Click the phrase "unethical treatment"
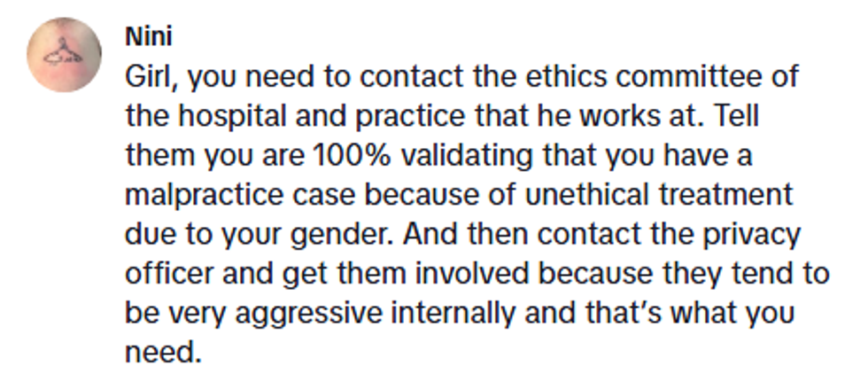Image resolution: width=868 pixels, height=381 pixels. (x=661, y=194)
